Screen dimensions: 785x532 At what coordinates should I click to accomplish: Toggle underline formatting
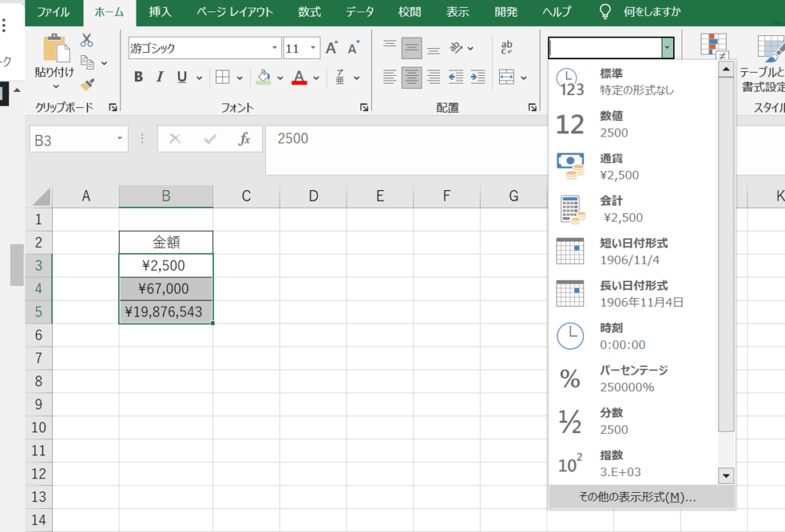(x=182, y=77)
